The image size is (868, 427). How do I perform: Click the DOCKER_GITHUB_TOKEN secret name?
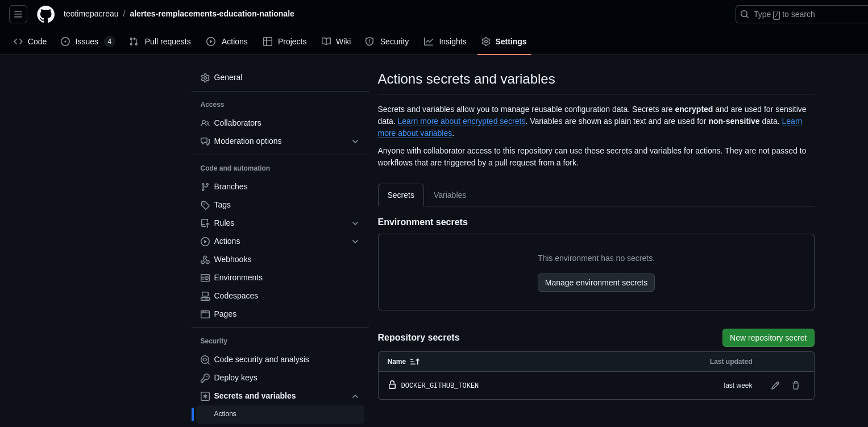tap(440, 385)
